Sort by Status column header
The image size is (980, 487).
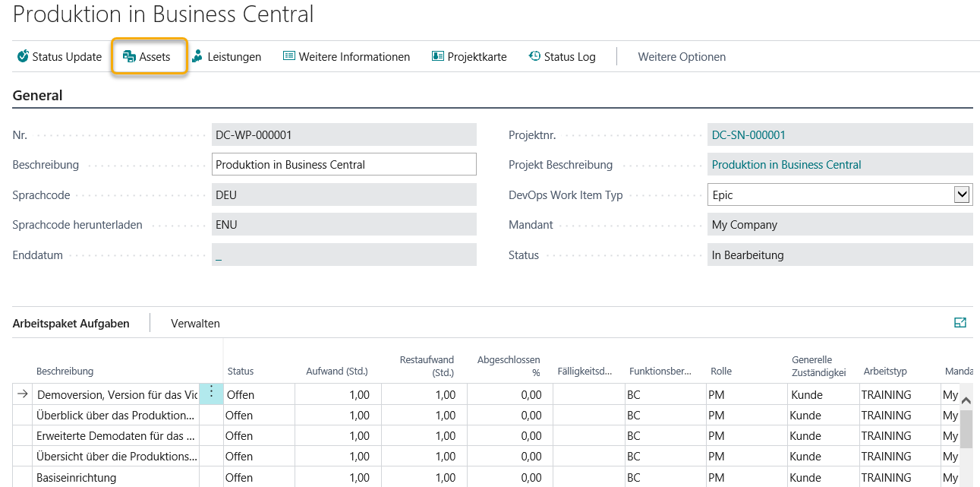tap(241, 372)
